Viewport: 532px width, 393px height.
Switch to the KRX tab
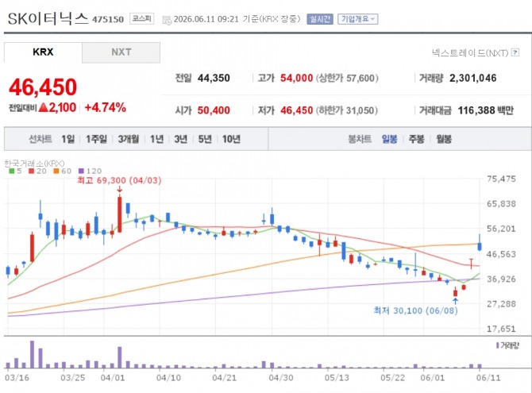point(43,52)
